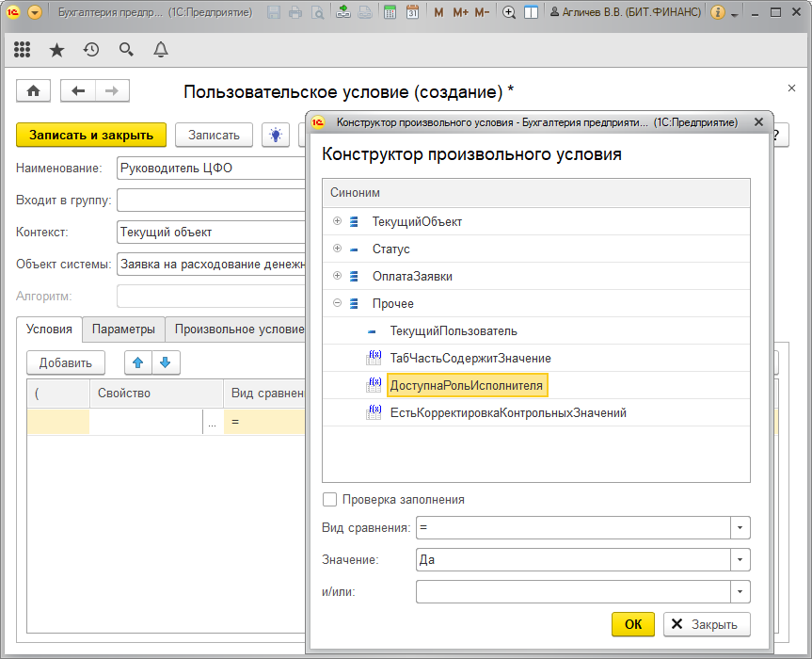
Task: Open the sections menu grid icon
Action: [x=23, y=50]
